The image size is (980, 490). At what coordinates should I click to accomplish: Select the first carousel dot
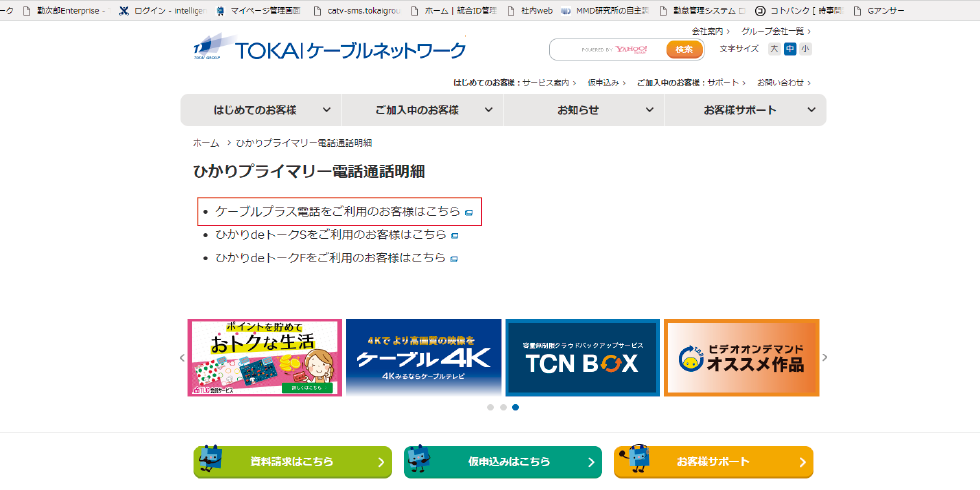(x=491, y=407)
